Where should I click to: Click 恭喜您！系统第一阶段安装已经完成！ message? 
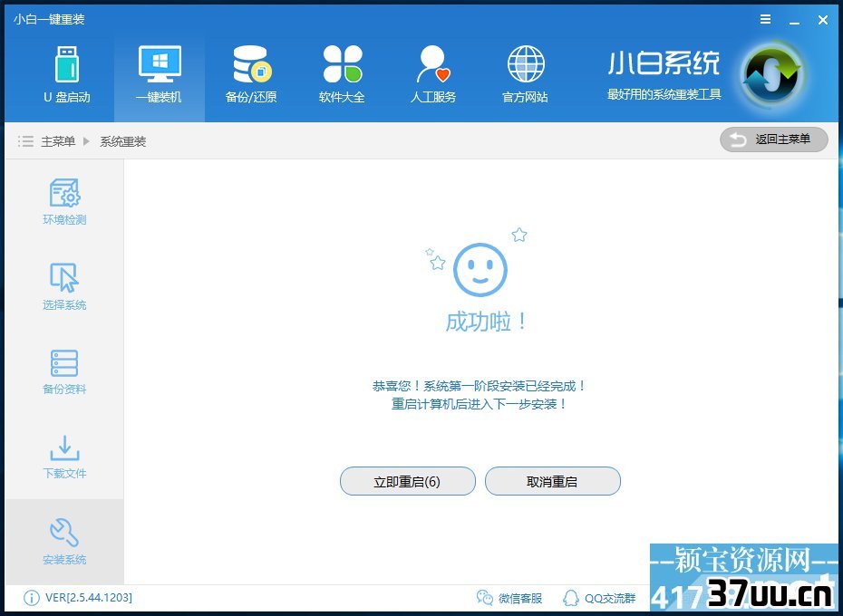pos(479,386)
